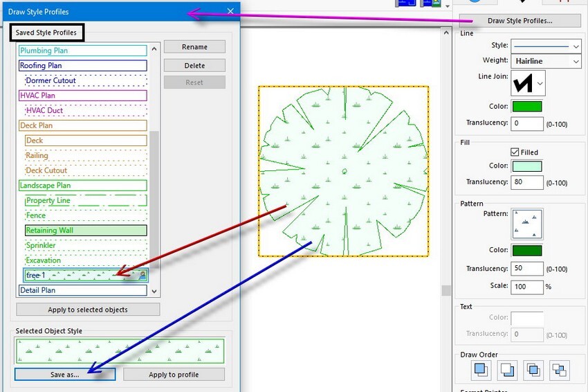Click Apply to selected objects button
588x392 pixels.
coord(88,310)
